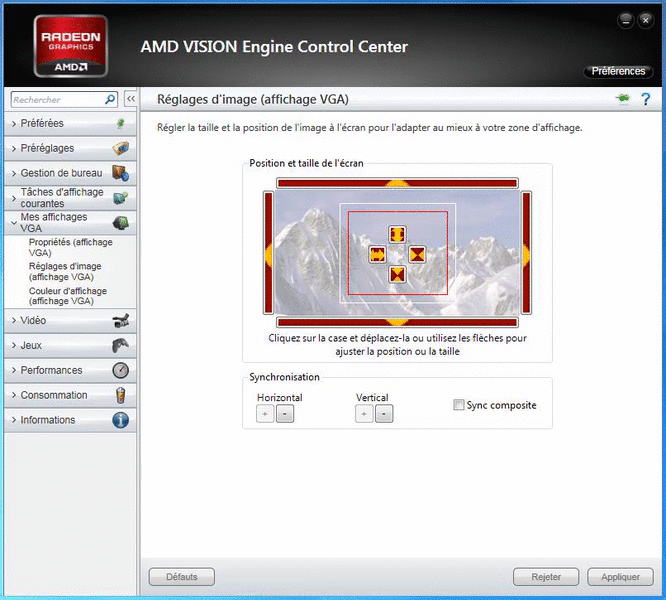Screen dimensions: 666x600
Task: Increase Vertical sync with plus button
Action: 364,414
